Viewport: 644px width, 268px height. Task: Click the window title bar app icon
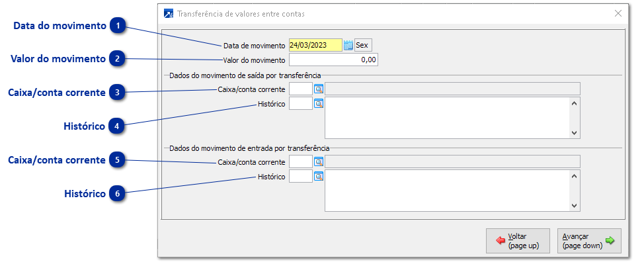[x=169, y=13]
